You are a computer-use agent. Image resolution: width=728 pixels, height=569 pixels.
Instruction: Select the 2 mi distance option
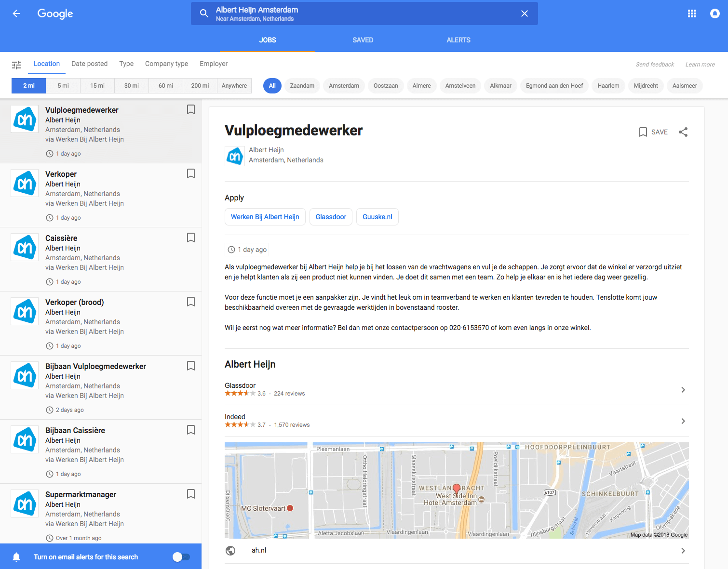(29, 86)
